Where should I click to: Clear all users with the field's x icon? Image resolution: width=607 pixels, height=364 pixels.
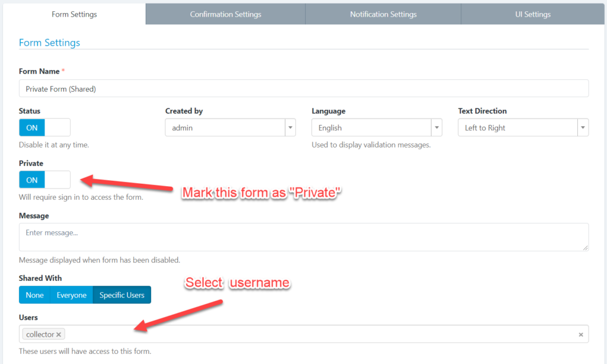pos(582,334)
